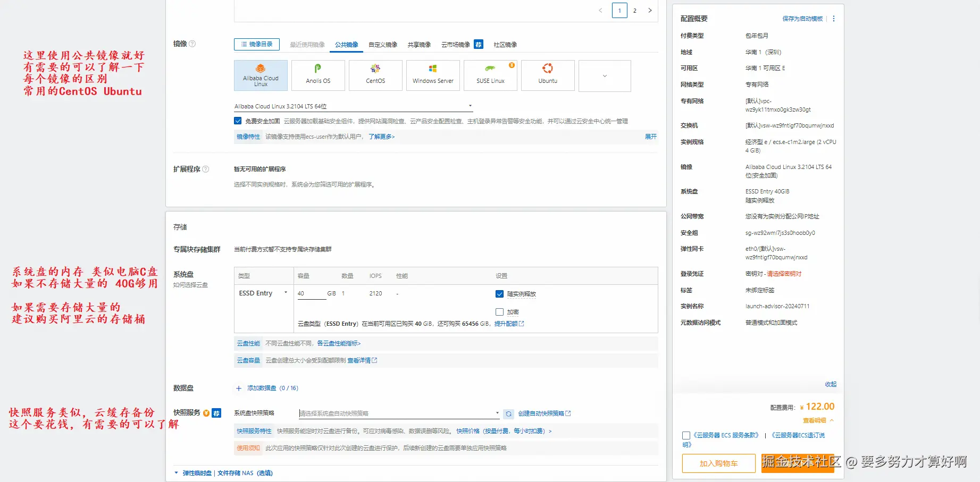Go to the next page arrow
The image size is (980, 482).
650,11
